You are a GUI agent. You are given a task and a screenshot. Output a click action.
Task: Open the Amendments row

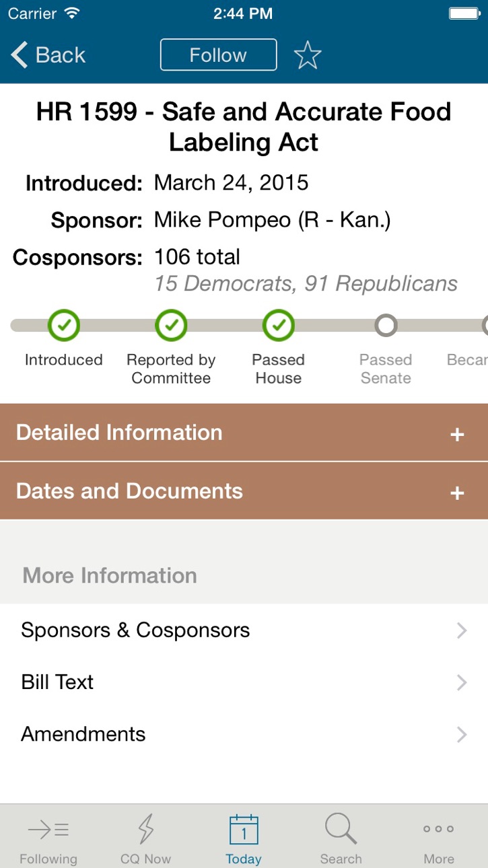(244, 734)
